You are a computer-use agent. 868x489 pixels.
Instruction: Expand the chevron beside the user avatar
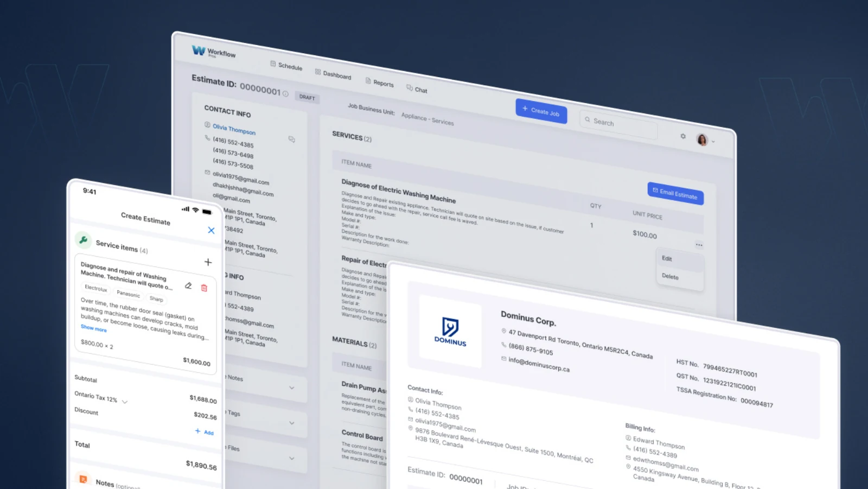[713, 142]
